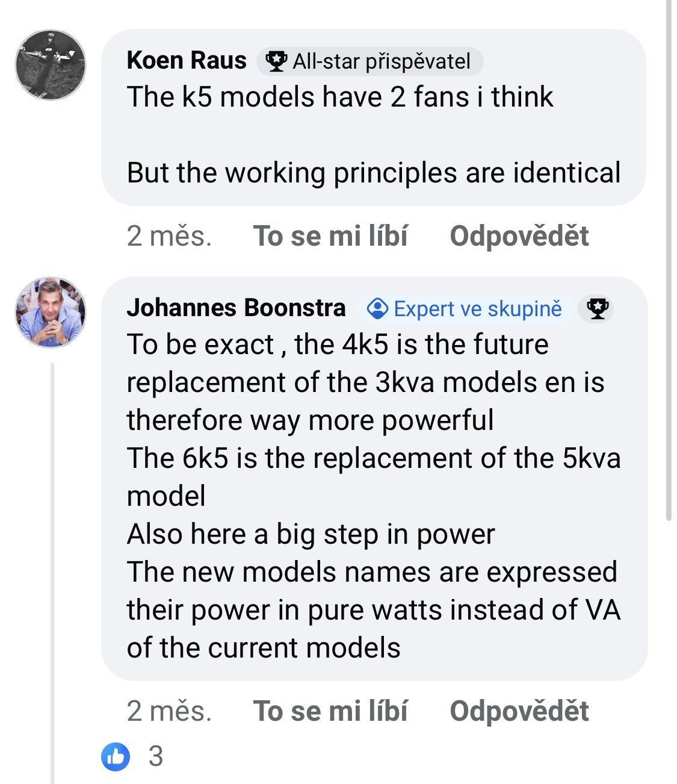677x784 pixels.
Task: Open Johannes Boonstra's profile picture
Action: tap(51, 313)
